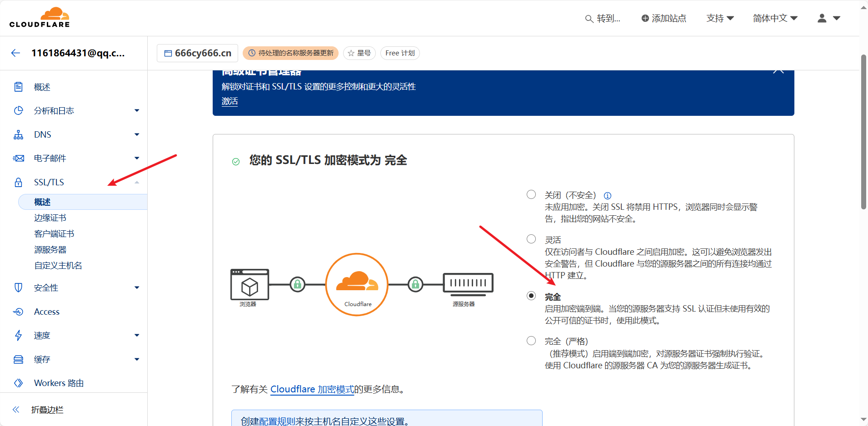Click the orange Cloudflare circle in diagram

(357, 284)
